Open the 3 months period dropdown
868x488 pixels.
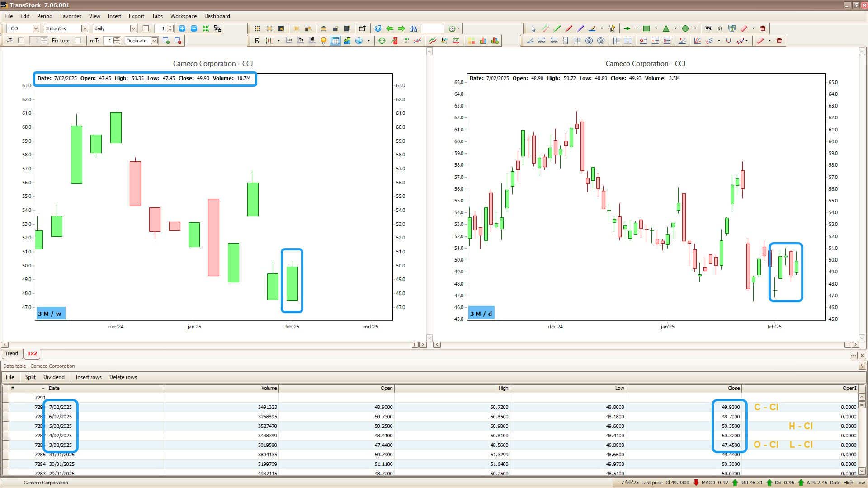click(85, 28)
